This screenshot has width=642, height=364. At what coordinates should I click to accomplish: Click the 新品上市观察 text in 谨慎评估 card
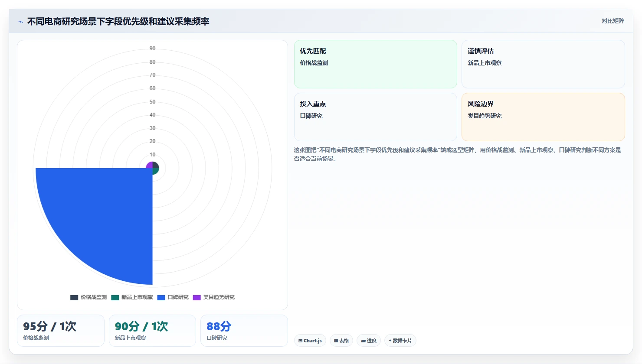tap(485, 63)
